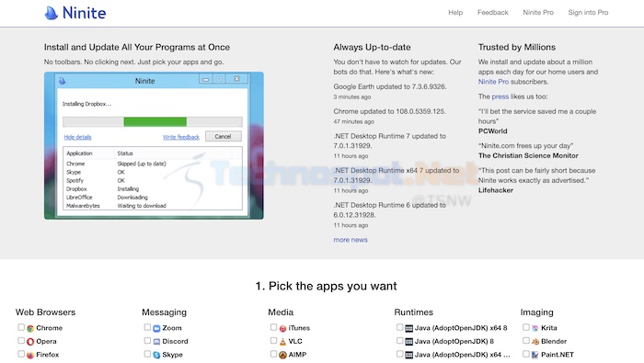This screenshot has height=363, width=644.
Task: Open the press link
Action: [500, 96]
